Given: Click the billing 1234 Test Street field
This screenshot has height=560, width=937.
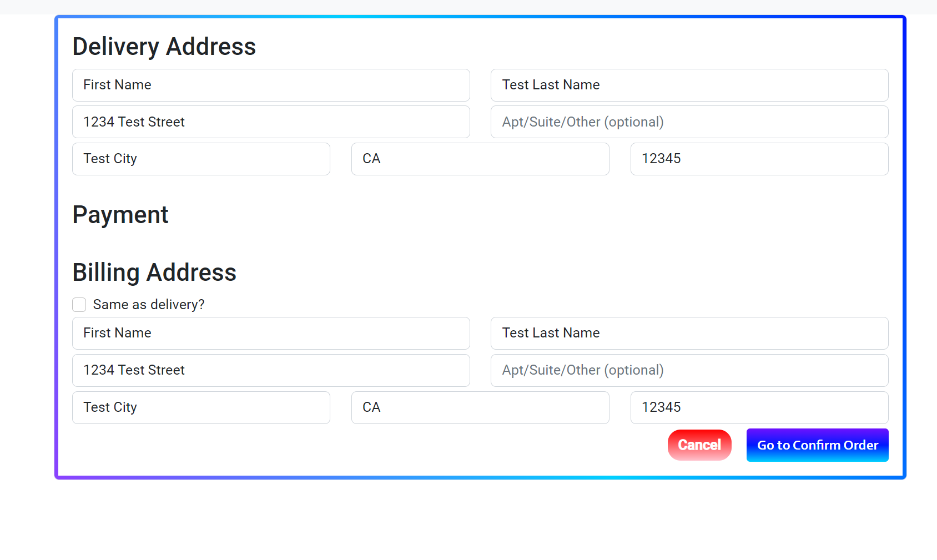Looking at the screenshot, I should [271, 370].
